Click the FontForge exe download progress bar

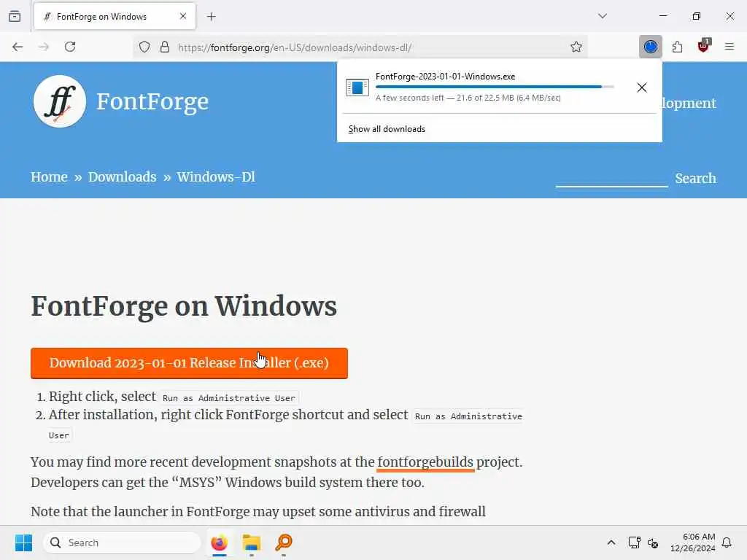point(495,87)
